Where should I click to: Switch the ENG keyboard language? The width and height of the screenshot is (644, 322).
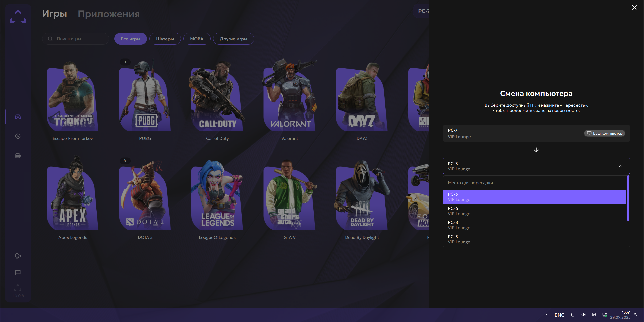tap(560, 315)
